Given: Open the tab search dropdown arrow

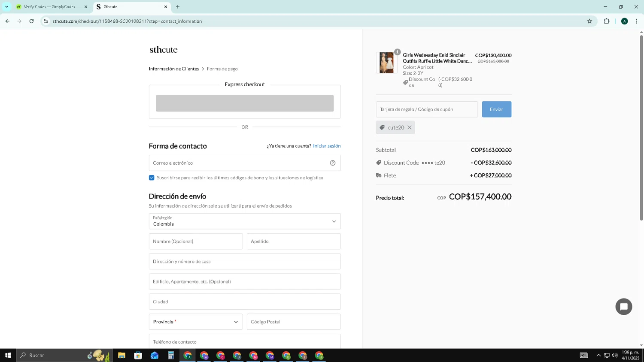Looking at the screenshot, I should pos(6,7).
